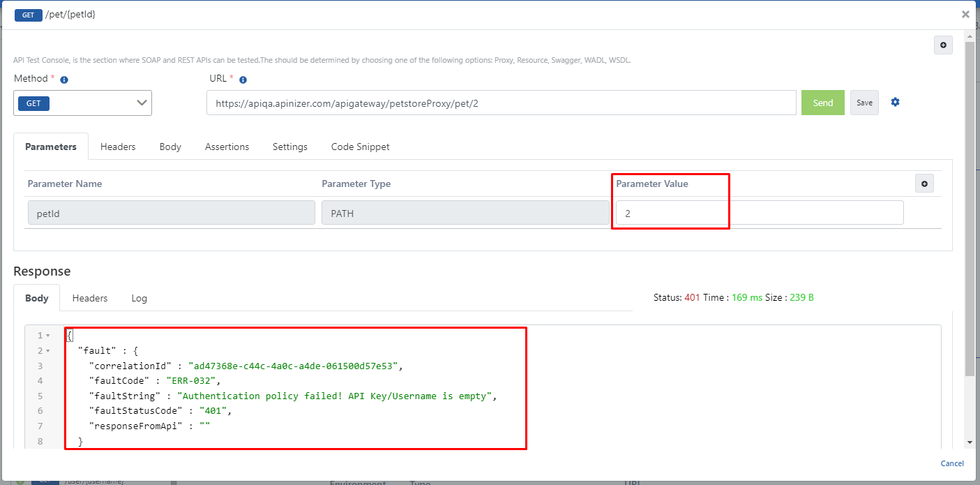This screenshot has height=485, width=980.
Task: Click the Parameter Value column header
Action: click(x=652, y=184)
